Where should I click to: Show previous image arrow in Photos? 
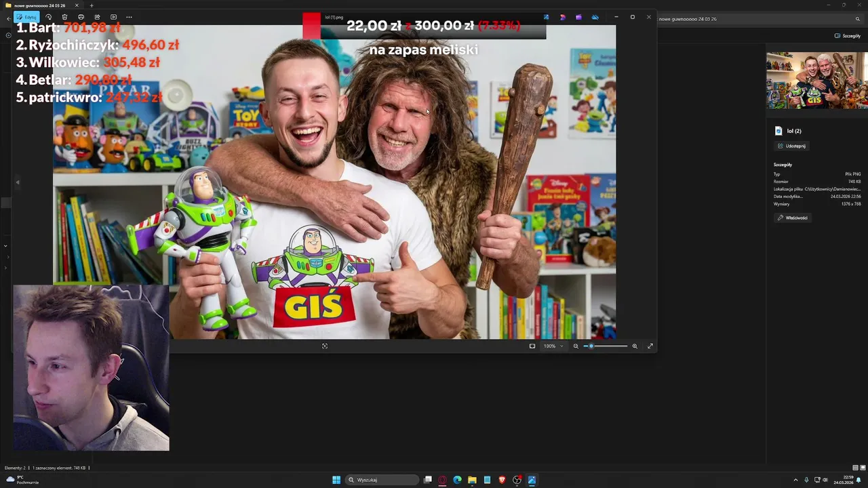click(x=18, y=182)
